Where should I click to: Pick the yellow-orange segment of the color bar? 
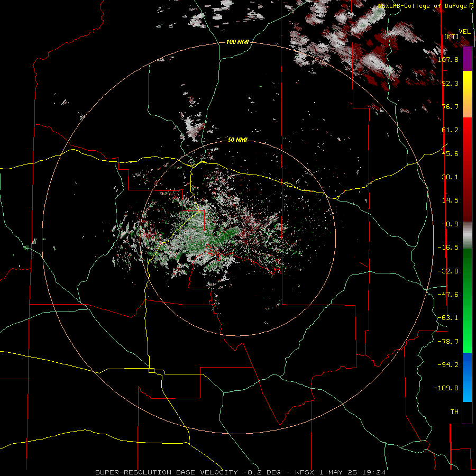[x=467, y=94]
